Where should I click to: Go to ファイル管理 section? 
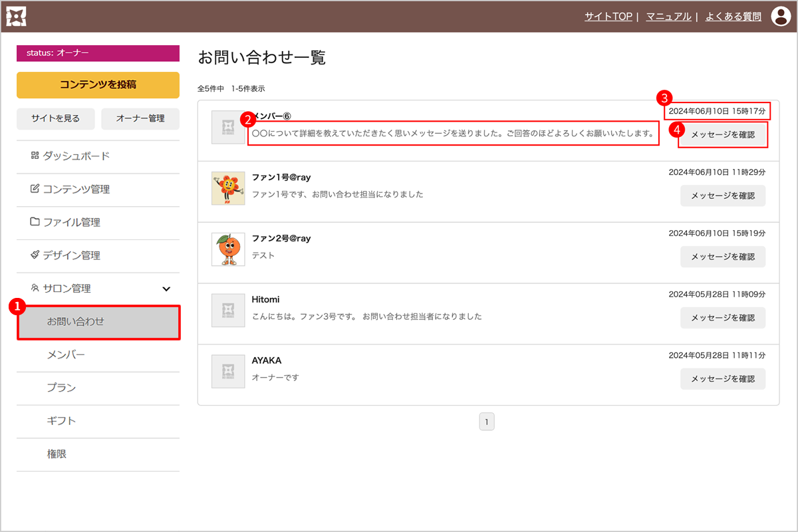point(71,222)
